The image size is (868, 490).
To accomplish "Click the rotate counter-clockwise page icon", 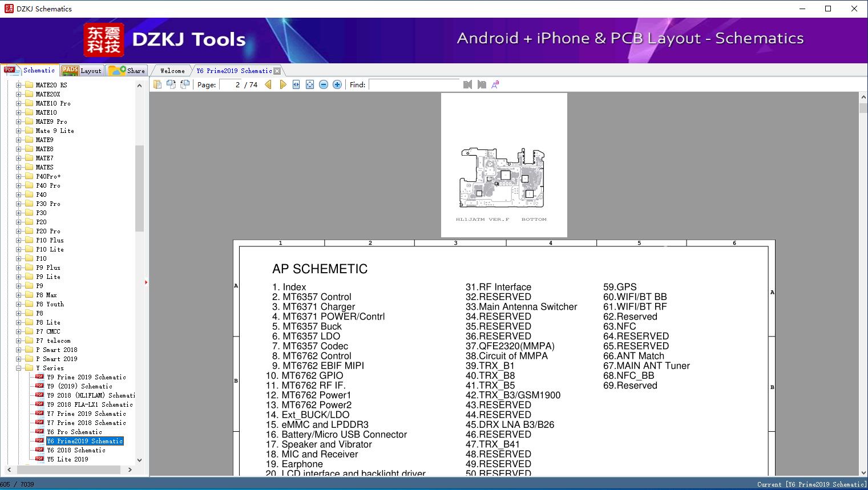I will [x=171, y=84].
